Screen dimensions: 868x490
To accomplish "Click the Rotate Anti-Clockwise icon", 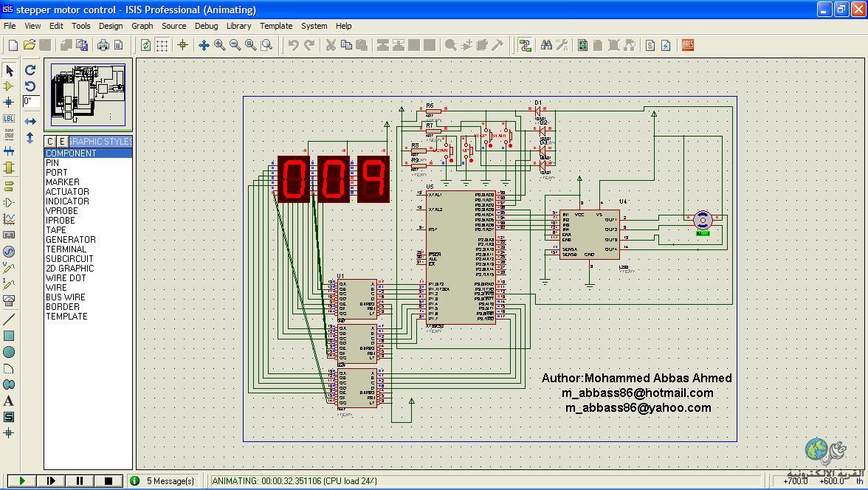I will click(x=30, y=86).
